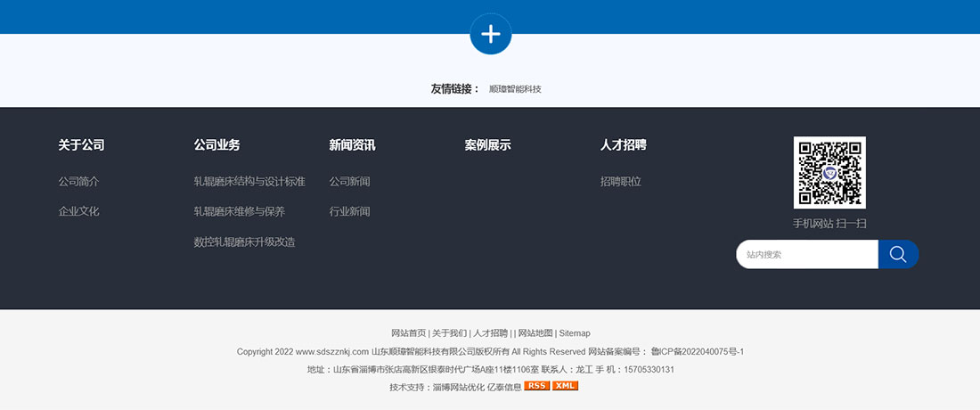Open the 关于公司 footer heading
Screen dimensions: 980x410
point(81,144)
